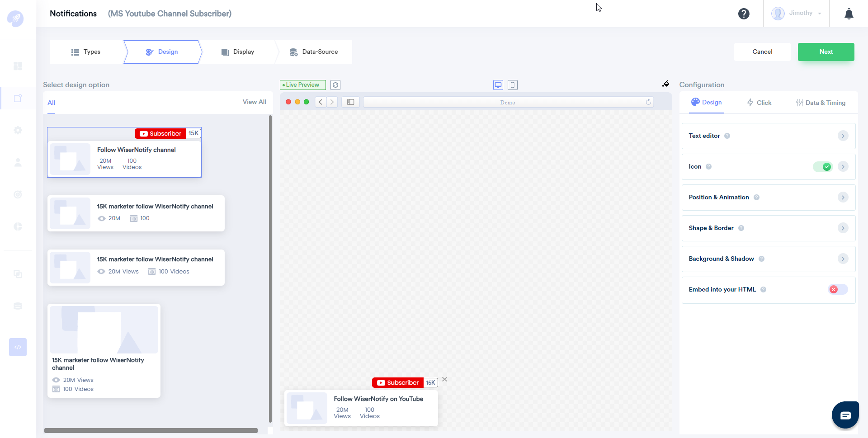Switch preview to desktop view

[498, 85]
